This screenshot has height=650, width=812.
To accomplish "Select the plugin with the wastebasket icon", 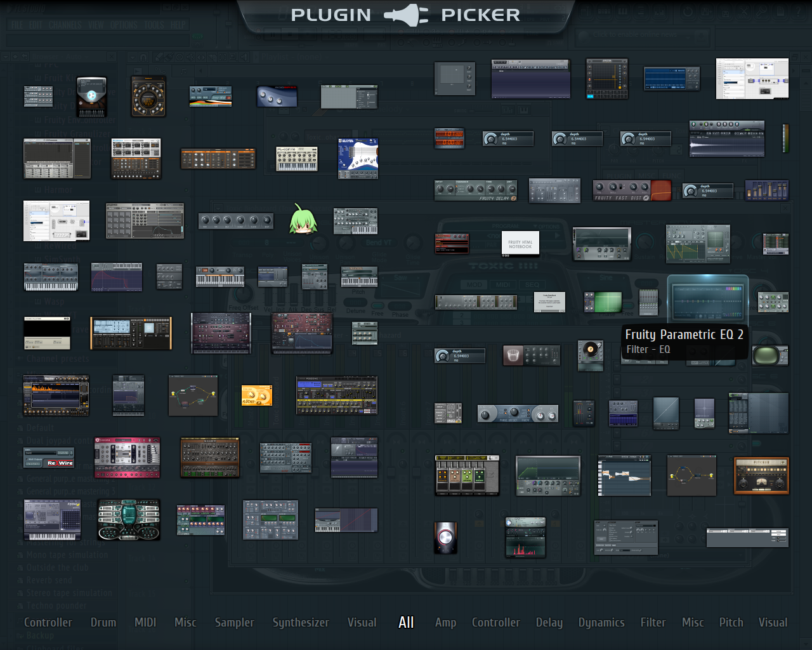I will point(532,355).
